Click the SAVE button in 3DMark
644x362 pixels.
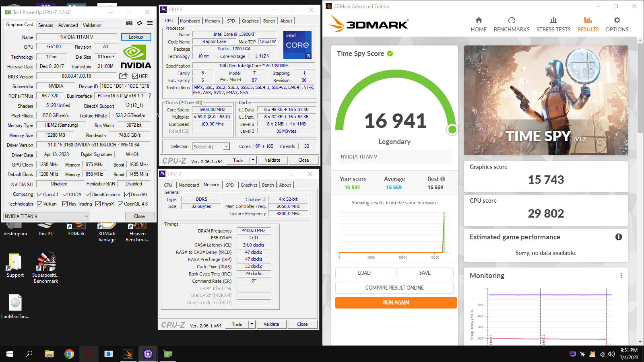click(x=425, y=273)
